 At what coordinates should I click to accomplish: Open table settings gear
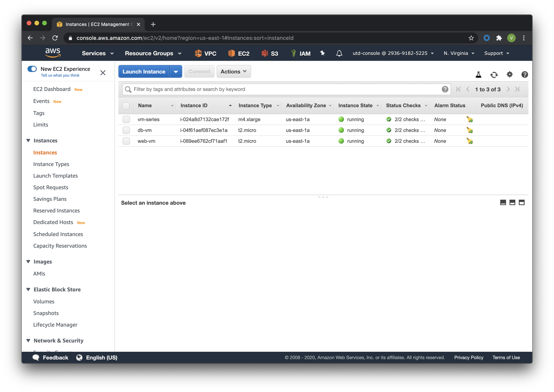[509, 74]
